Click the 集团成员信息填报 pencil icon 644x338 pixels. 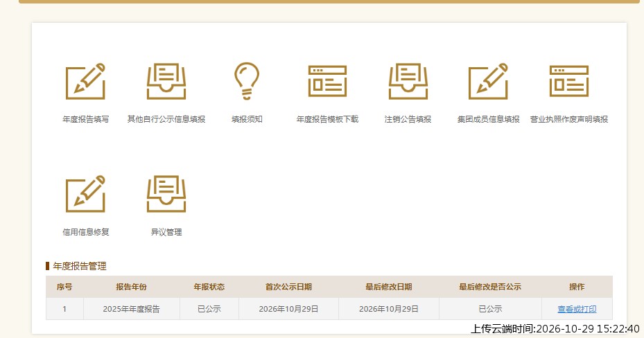click(x=488, y=81)
